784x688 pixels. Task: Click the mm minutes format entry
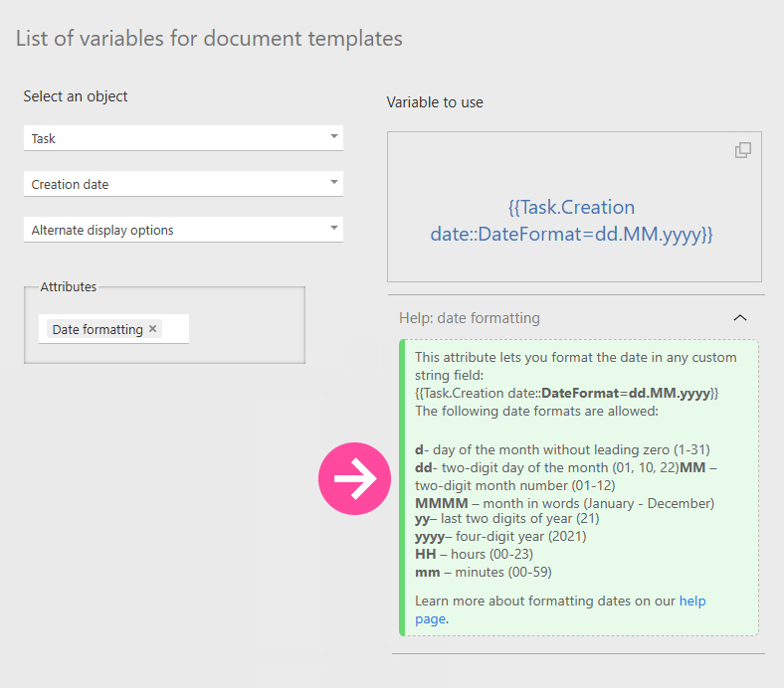(x=483, y=572)
